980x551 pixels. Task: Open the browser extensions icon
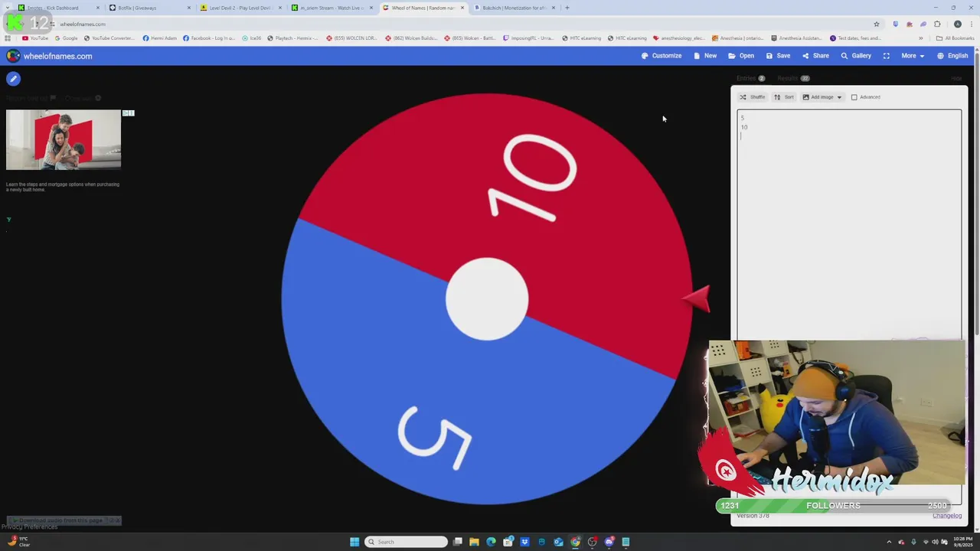pyautogui.click(x=937, y=24)
